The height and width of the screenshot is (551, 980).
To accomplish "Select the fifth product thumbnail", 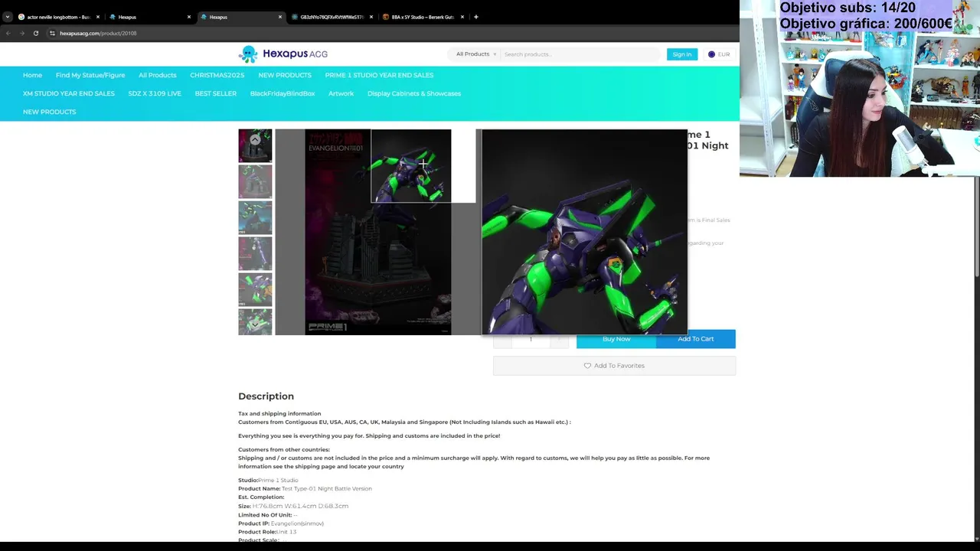I will 255,289.
